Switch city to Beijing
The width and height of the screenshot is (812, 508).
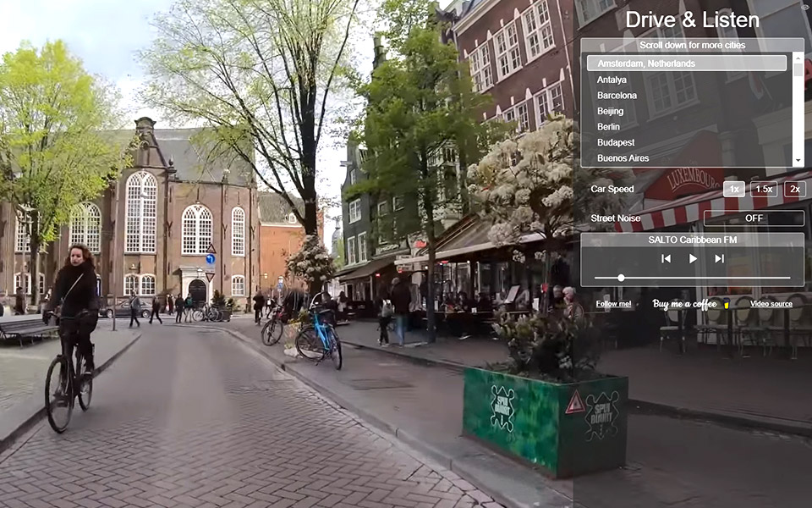tap(610, 111)
